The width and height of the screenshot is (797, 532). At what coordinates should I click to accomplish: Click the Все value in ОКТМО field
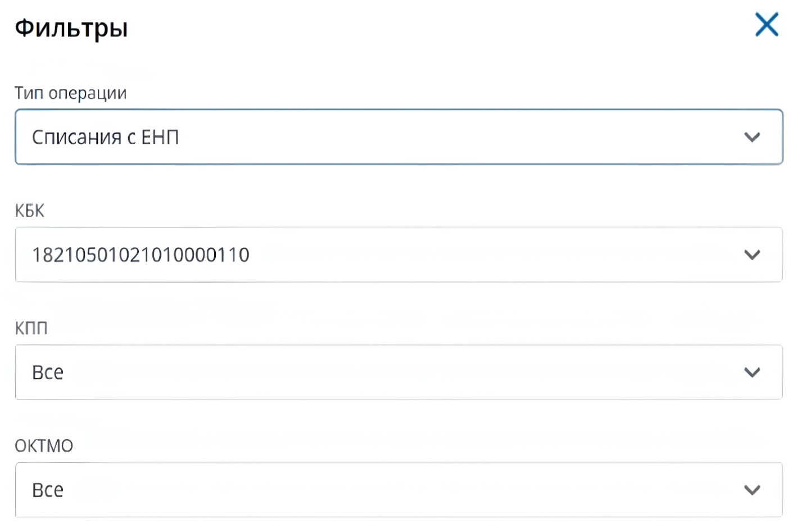48,490
